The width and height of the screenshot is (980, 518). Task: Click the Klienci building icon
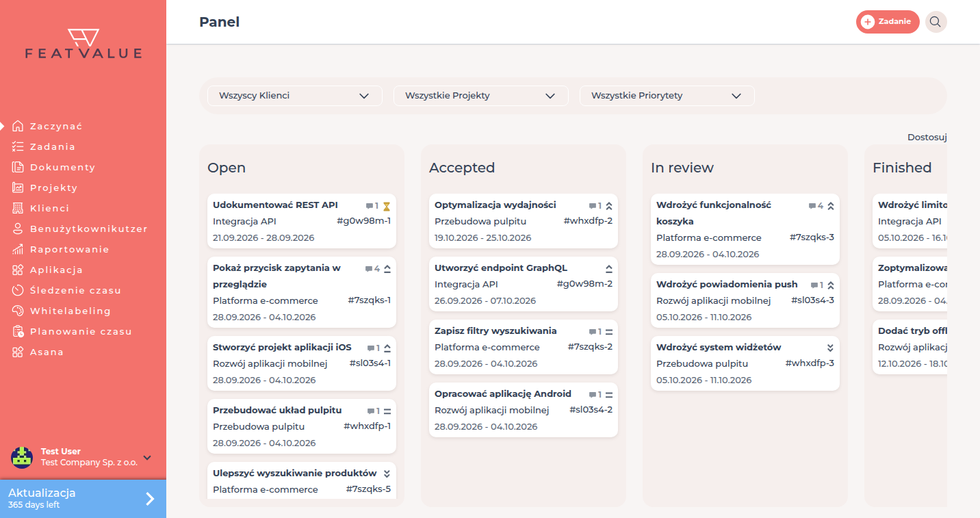click(18, 208)
